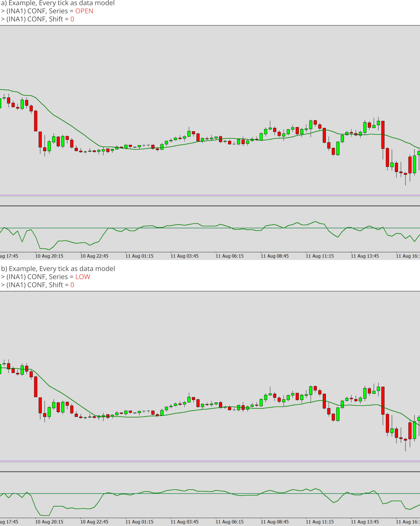Click '10 Aug 22:45' on chart b's time axis
The height and width of the screenshot is (526, 420).
point(94,522)
